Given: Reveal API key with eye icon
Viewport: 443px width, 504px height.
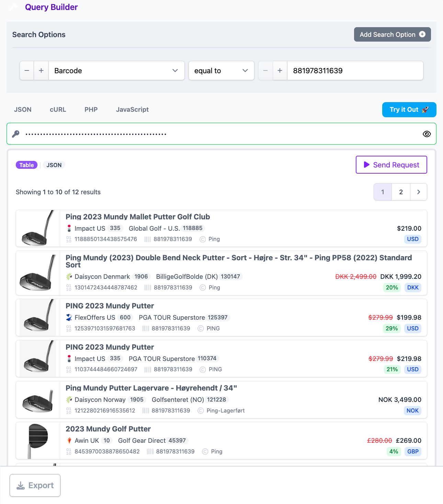Looking at the screenshot, I should pyautogui.click(x=427, y=134).
